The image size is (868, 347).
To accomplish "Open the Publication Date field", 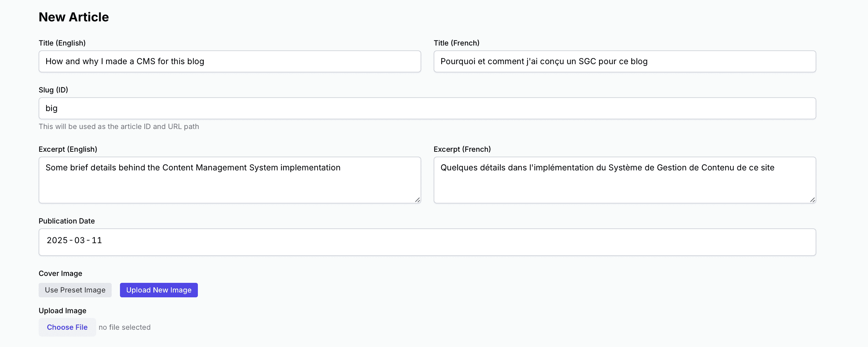I will 427,242.
